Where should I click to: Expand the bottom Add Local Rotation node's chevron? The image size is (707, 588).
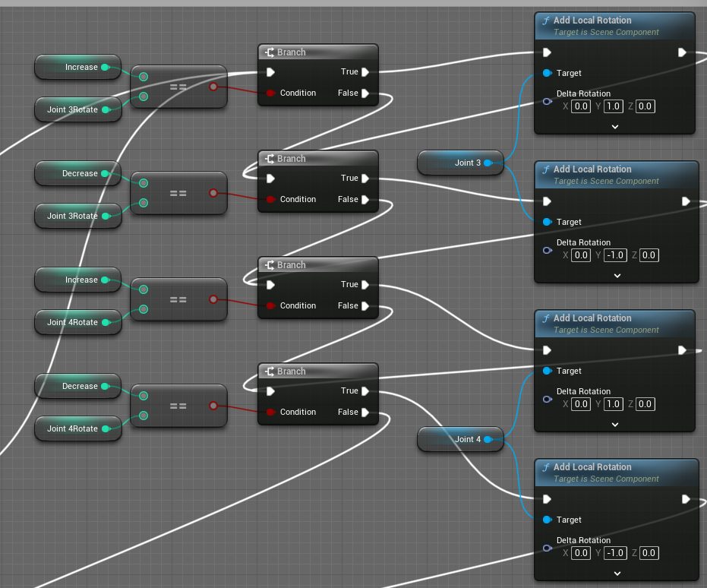pos(617,573)
